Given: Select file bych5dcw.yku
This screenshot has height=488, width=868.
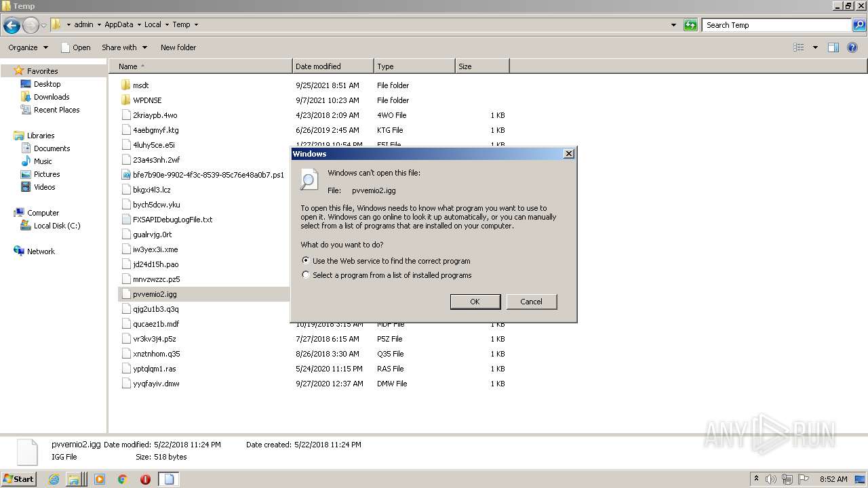Looking at the screenshot, I should coord(157,205).
